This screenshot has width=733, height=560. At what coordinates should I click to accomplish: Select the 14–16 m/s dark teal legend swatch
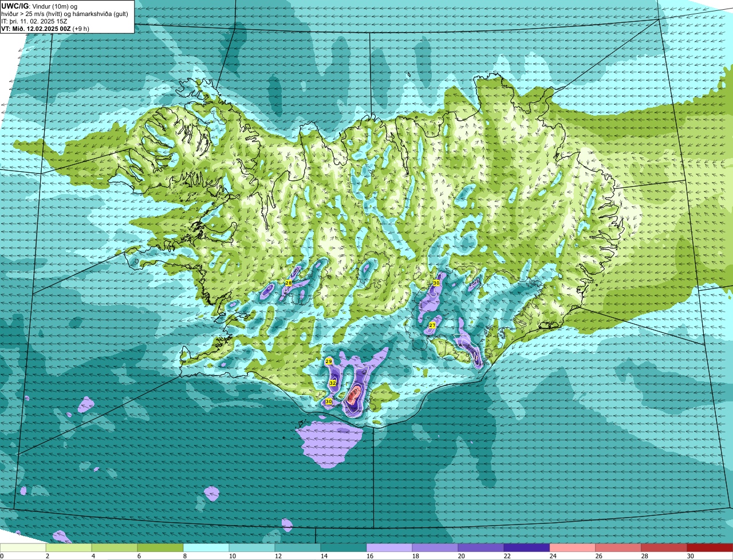[344, 548]
